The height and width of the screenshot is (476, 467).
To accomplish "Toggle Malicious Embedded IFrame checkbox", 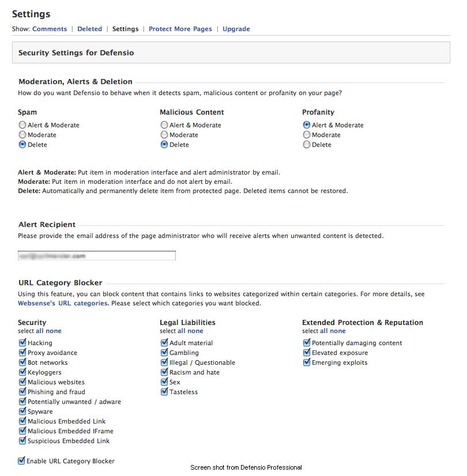I will 22,431.
